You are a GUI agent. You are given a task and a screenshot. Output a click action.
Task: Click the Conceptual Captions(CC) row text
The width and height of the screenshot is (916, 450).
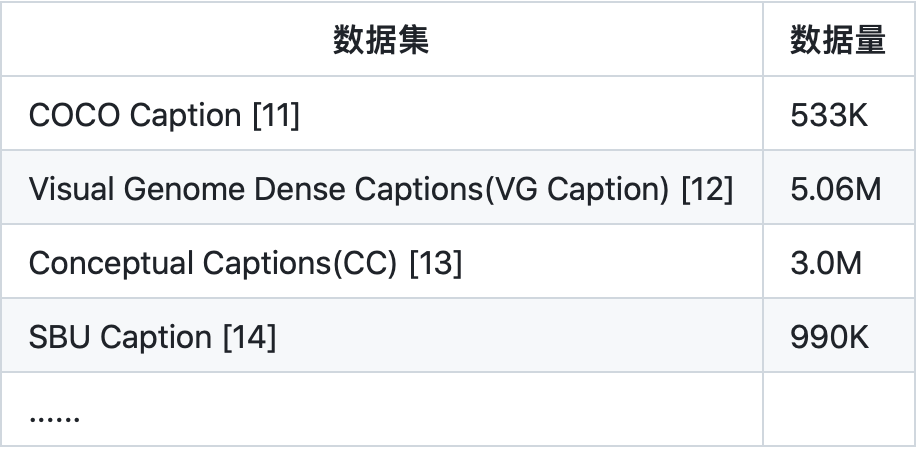(x=213, y=263)
